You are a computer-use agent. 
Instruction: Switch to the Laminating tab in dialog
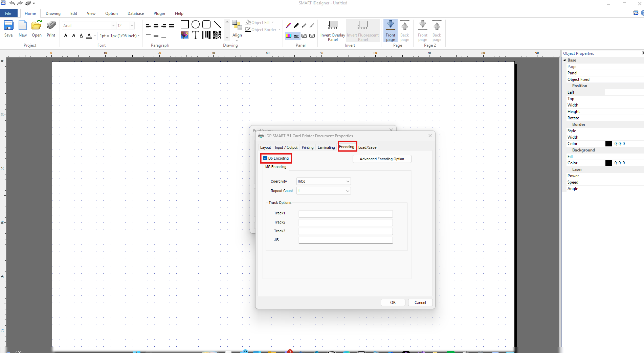pyautogui.click(x=326, y=147)
